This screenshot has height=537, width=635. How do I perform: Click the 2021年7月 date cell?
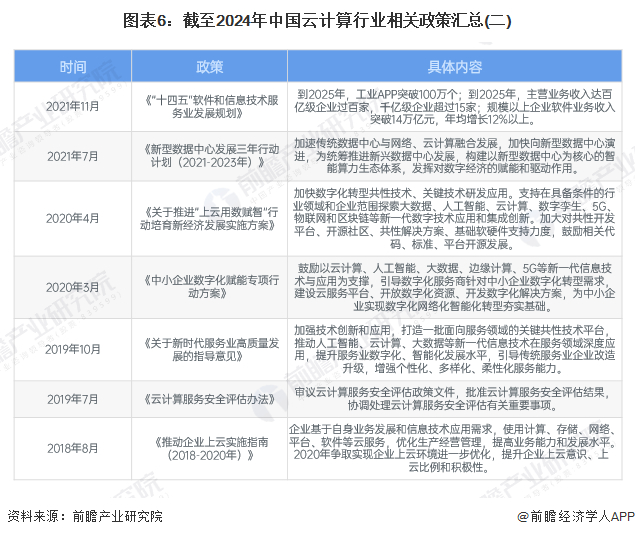(x=72, y=156)
